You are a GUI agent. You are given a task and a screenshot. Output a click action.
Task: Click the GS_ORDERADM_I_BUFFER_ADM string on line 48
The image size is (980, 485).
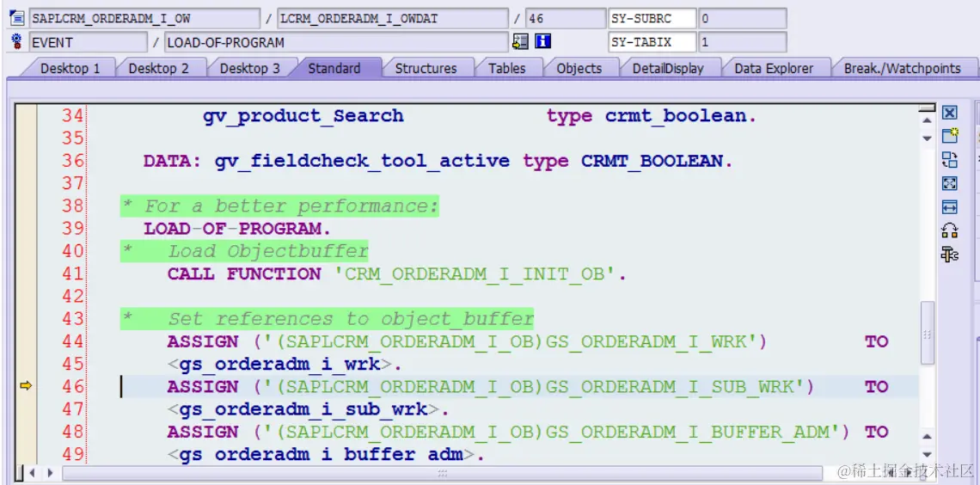[x=692, y=432]
